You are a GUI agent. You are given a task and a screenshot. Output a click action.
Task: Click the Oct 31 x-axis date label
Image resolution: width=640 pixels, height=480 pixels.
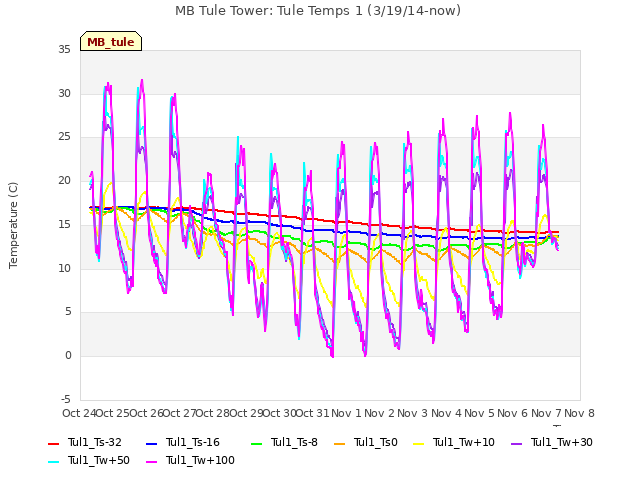pos(312,413)
